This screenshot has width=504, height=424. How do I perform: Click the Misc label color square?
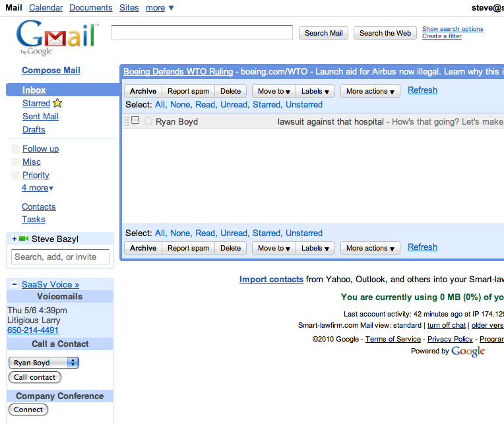pos(15,162)
